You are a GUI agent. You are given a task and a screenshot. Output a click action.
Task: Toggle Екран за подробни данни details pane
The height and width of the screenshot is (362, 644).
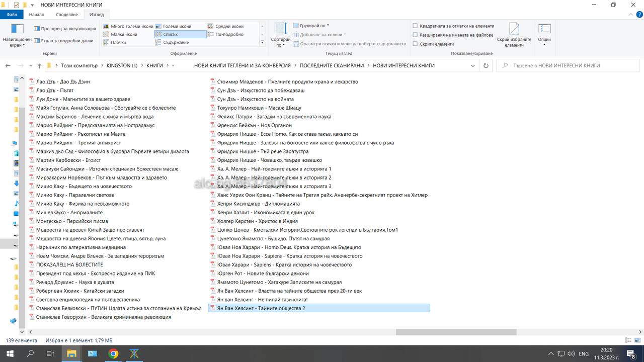[63, 41]
